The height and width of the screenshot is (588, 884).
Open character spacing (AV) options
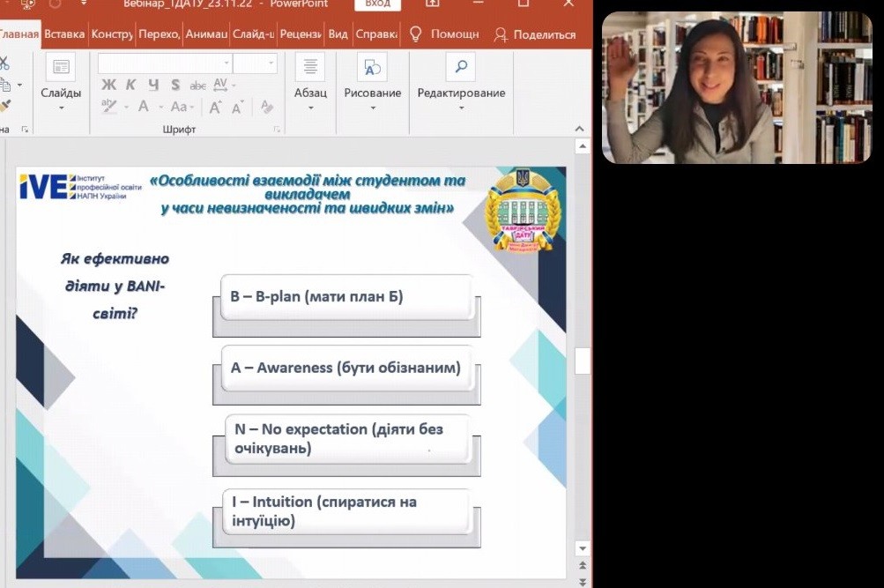220,86
